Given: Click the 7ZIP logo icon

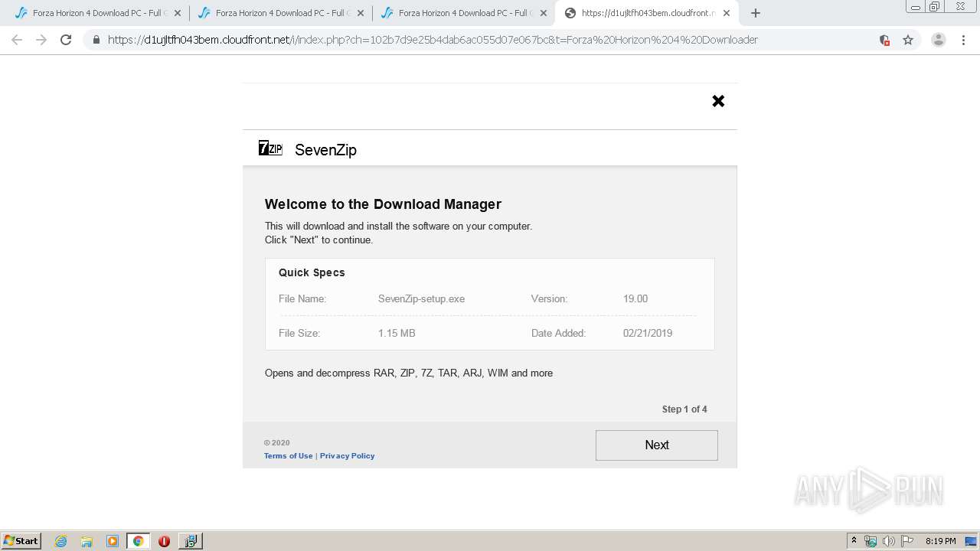Looking at the screenshot, I should coord(270,148).
